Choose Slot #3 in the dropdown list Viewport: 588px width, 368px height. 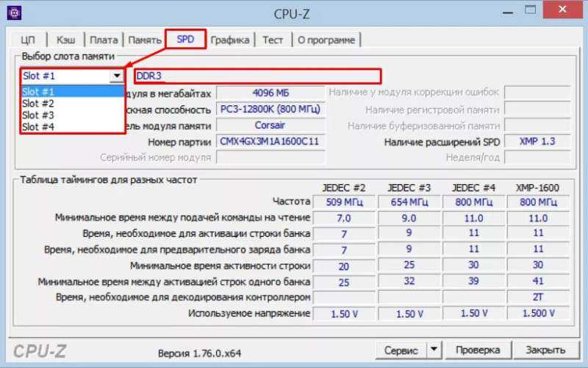[72, 115]
